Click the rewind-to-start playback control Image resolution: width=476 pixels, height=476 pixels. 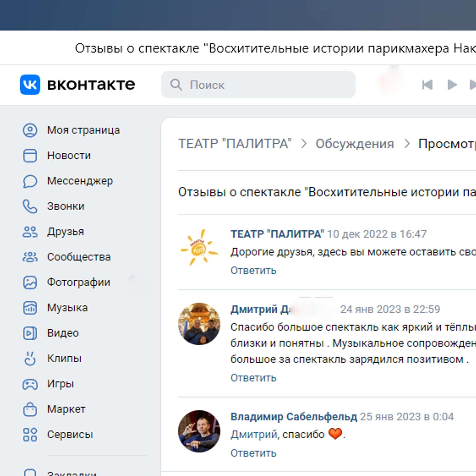pos(427,85)
